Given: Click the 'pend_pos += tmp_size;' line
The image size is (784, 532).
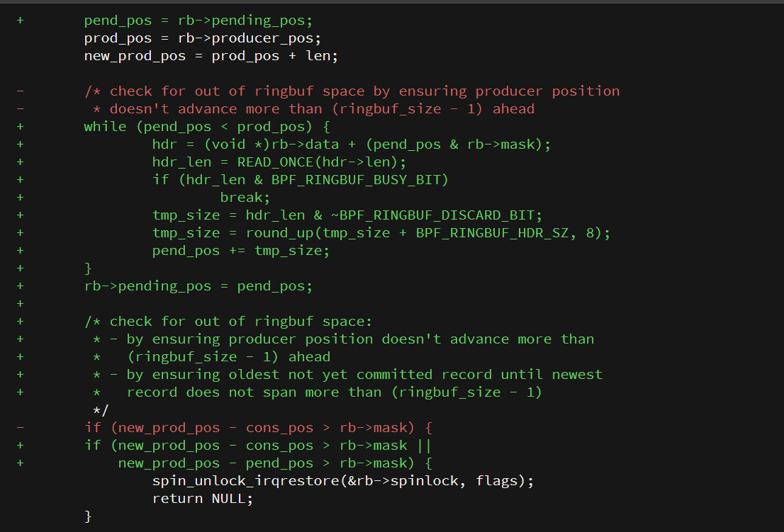Looking at the screenshot, I should click(240, 251).
